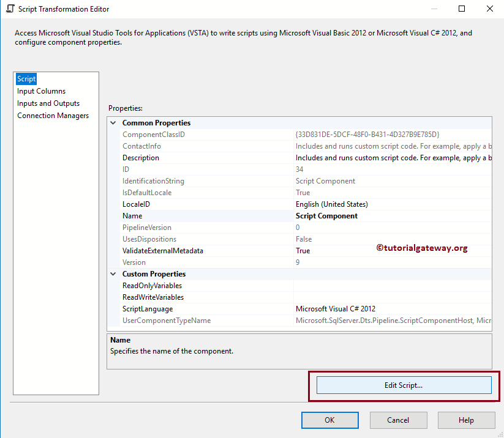Viewport: 504px width, 438px height.
Task: Click the Edit Script button
Action: [x=404, y=385]
